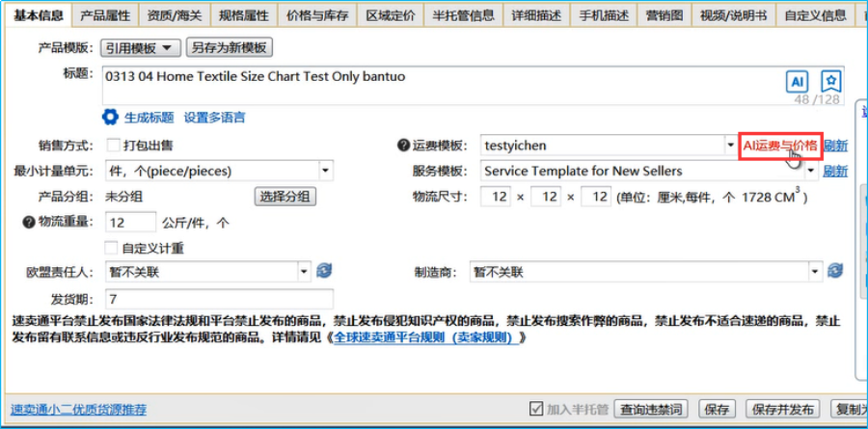Click help icon next to 运费模板

coord(403,146)
